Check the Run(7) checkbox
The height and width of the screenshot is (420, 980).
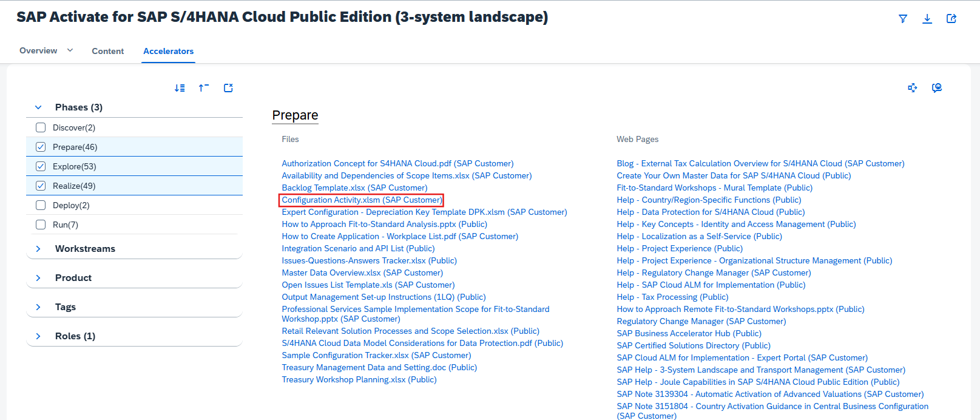click(41, 225)
